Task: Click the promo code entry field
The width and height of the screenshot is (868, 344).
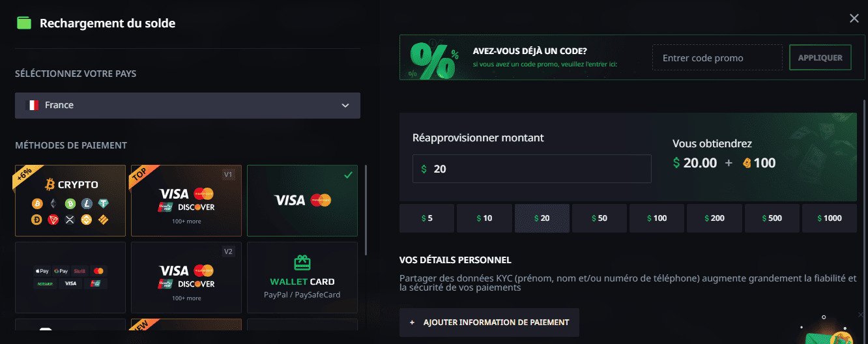Action: click(717, 58)
